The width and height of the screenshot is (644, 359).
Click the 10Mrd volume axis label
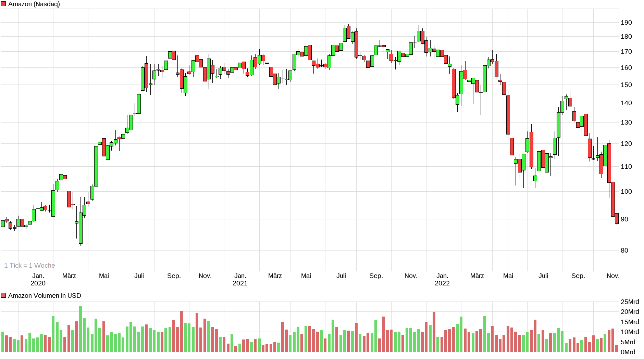click(630, 332)
